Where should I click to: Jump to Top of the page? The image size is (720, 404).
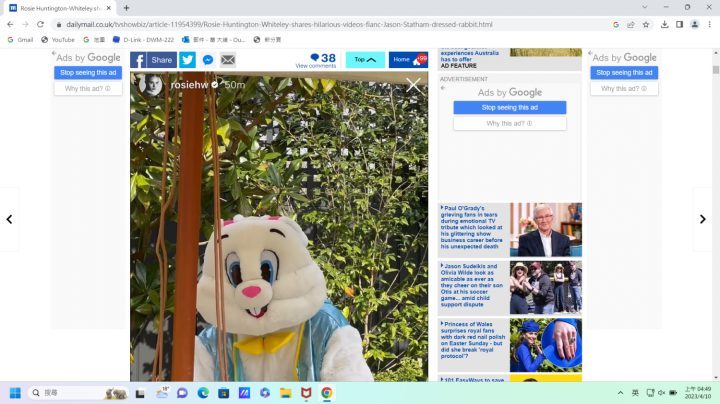[x=365, y=60]
